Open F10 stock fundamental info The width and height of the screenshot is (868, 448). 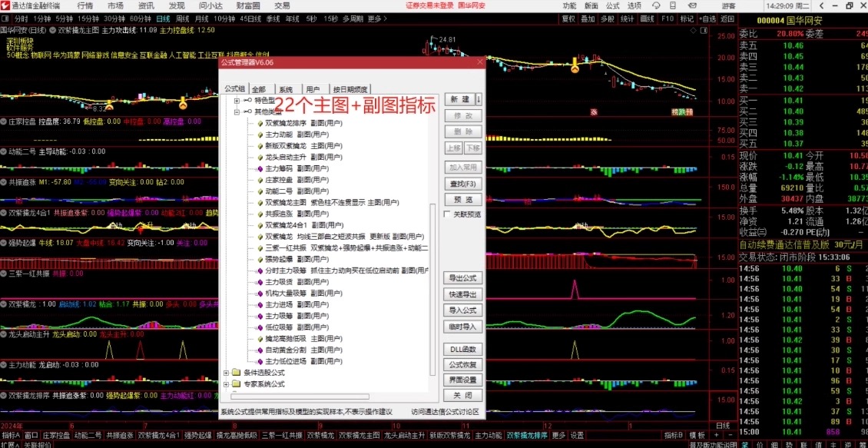(x=668, y=18)
